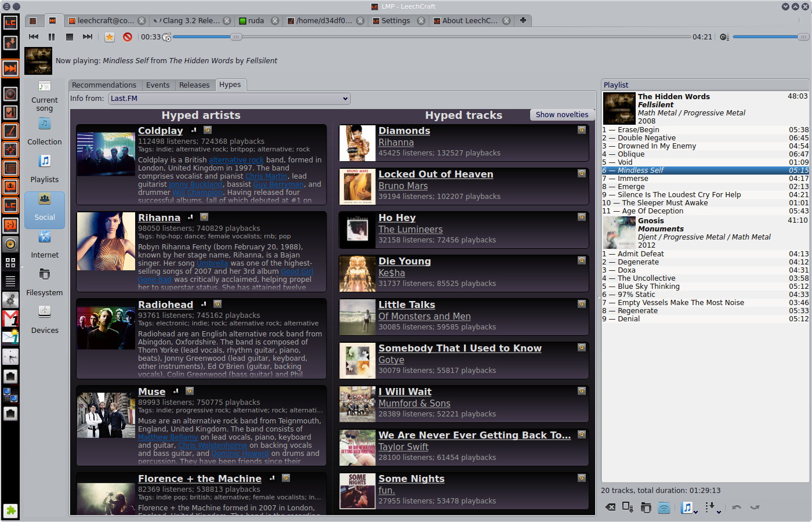This screenshot has height=522, width=812.
Task: Ban the current track with the red icon
Action: point(128,37)
